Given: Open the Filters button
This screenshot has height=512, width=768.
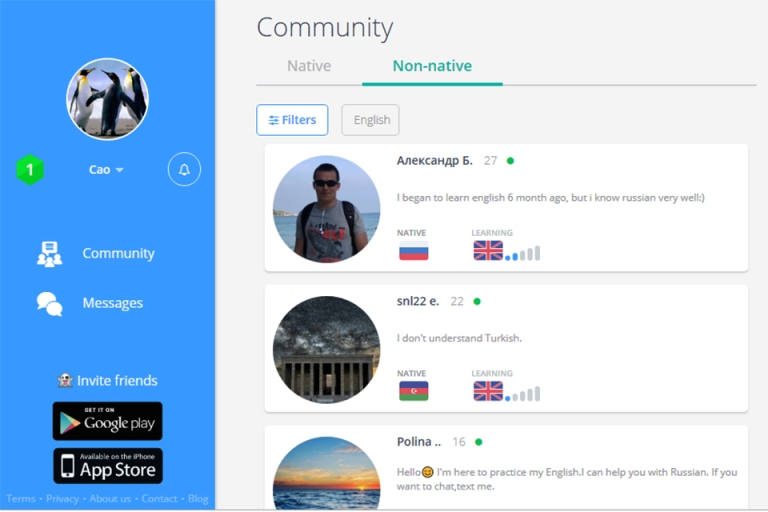Looking at the screenshot, I should point(292,120).
